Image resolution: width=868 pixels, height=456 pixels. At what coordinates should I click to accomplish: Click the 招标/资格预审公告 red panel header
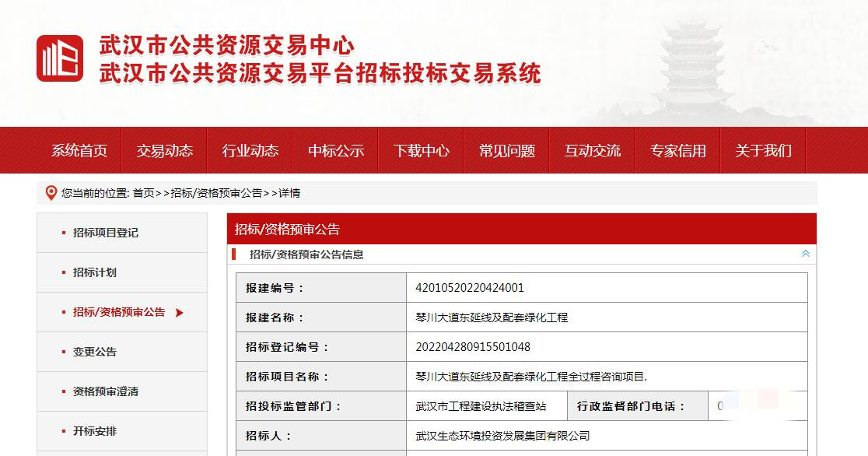point(521,229)
